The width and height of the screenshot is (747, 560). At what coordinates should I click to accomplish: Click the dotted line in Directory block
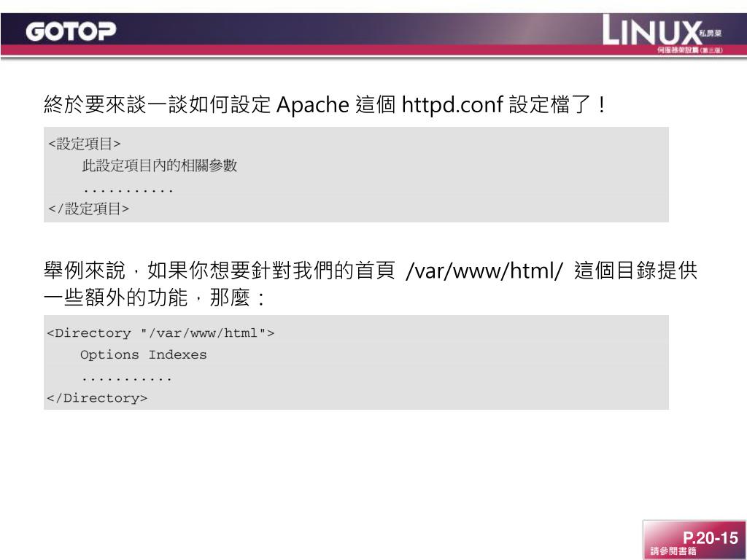point(127,379)
